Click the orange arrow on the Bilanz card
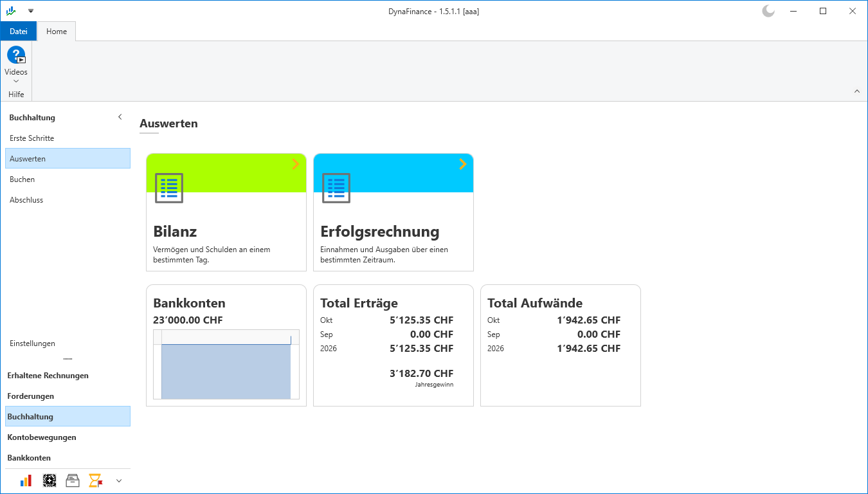Screen dimensions: 868x494 (x=296, y=164)
